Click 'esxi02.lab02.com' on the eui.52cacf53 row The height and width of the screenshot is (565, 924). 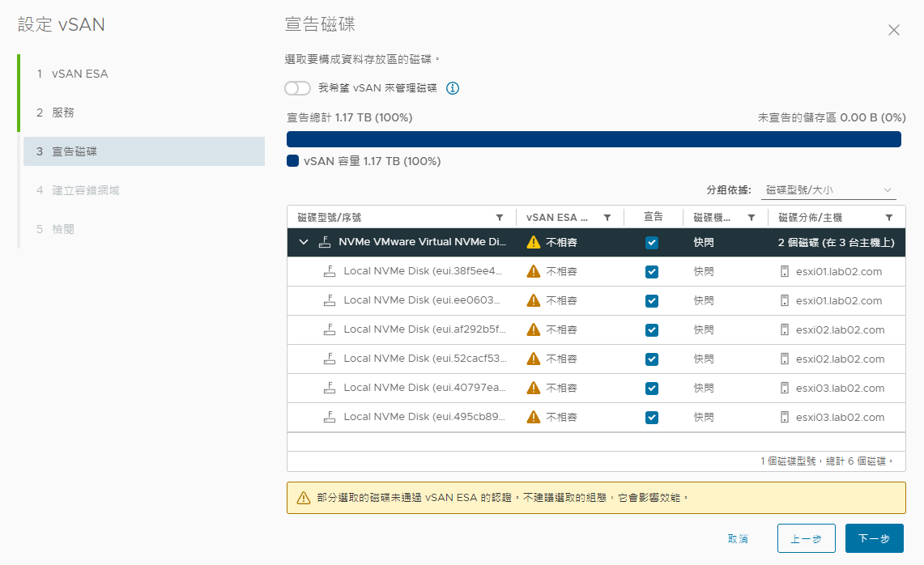[841, 359]
